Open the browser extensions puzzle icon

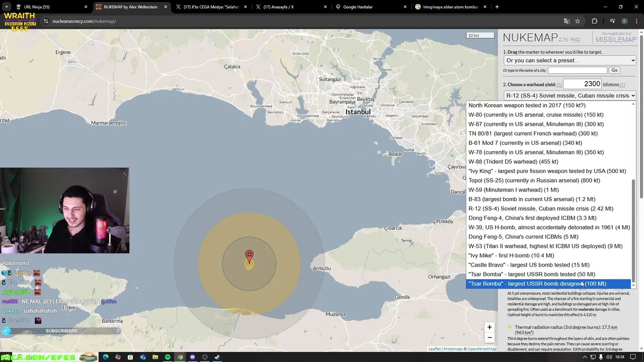coord(595,21)
